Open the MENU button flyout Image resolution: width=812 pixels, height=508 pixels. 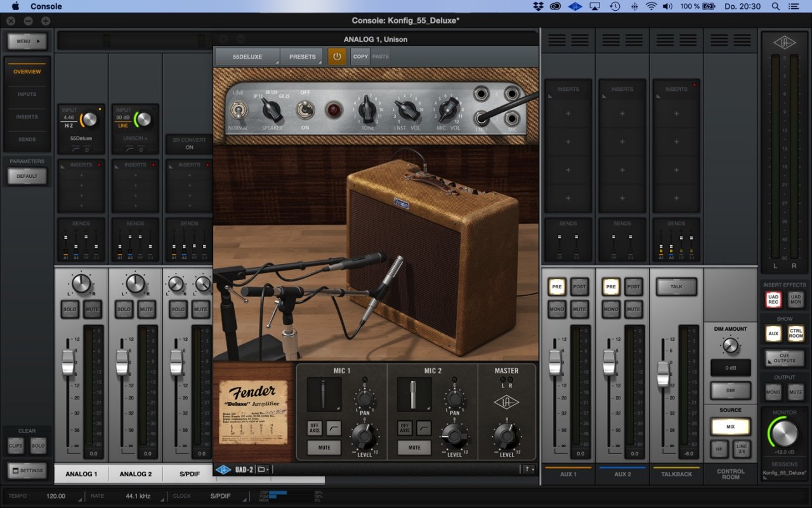[x=27, y=41]
